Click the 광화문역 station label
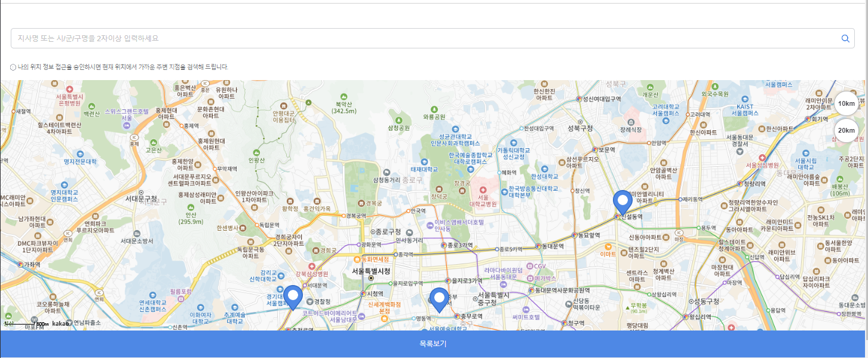The width and height of the screenshot is (868, 358). point(372,244)
